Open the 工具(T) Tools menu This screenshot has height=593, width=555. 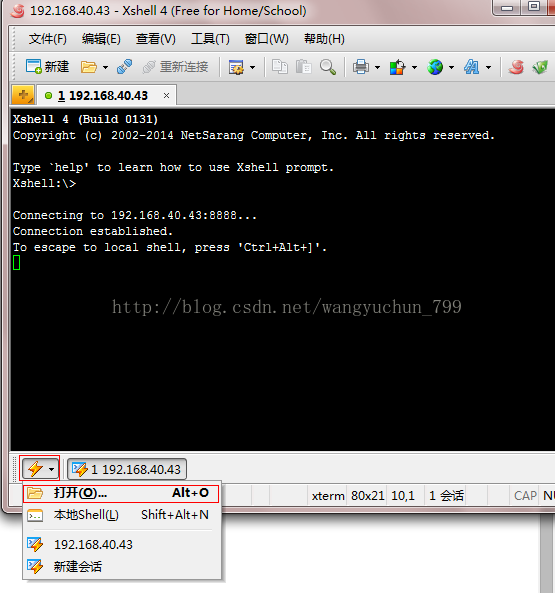[x=210, y=39]
